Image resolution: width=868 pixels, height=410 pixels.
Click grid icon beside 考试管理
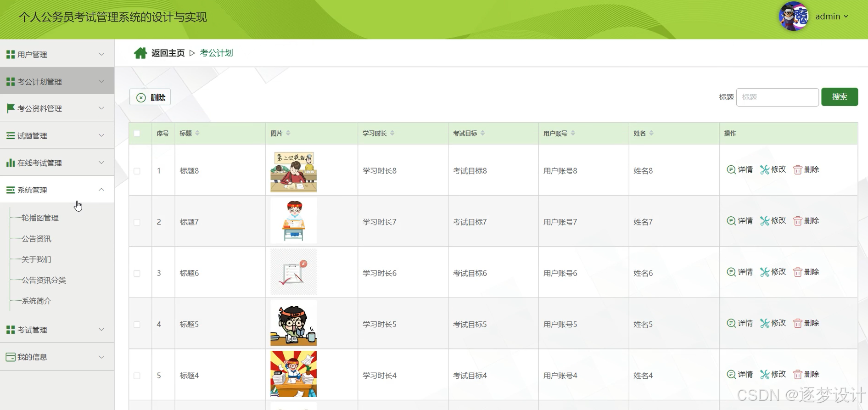tap(11, 330)
